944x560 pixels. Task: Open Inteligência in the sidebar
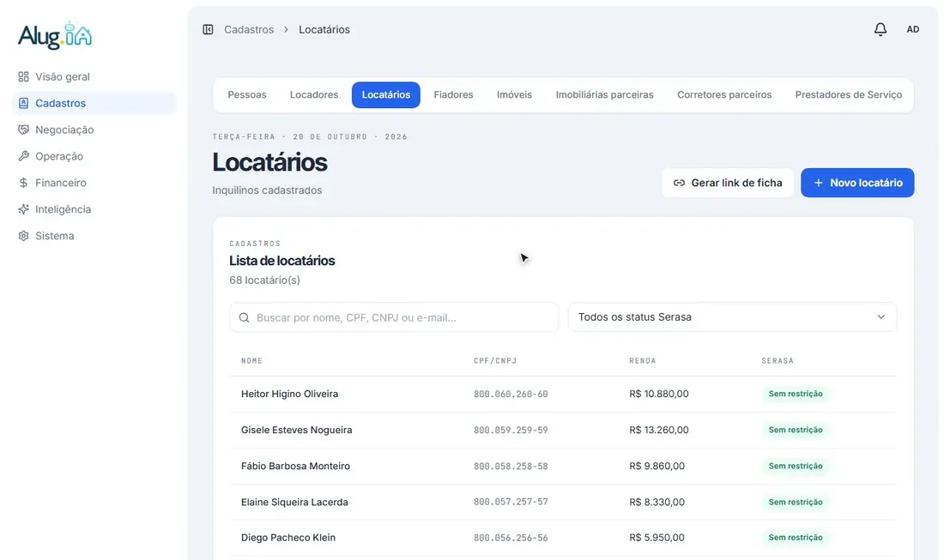coord(94,208)
